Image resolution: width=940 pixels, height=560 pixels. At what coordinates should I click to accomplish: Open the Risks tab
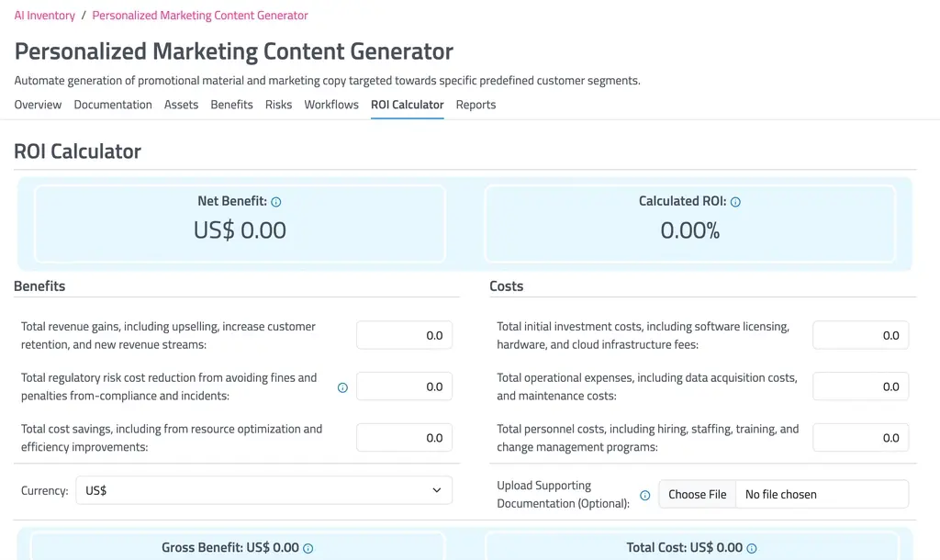click(x=278, y=105)
